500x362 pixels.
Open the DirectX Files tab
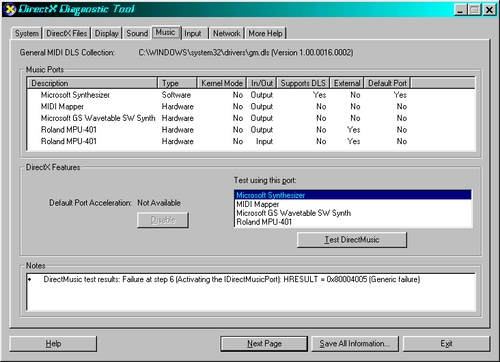(x=66, y=33)
